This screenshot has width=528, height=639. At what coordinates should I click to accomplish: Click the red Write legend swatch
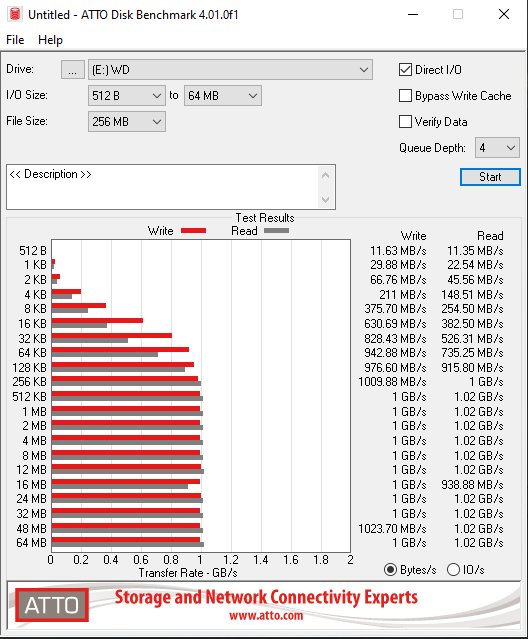click(x=194, y=231)
